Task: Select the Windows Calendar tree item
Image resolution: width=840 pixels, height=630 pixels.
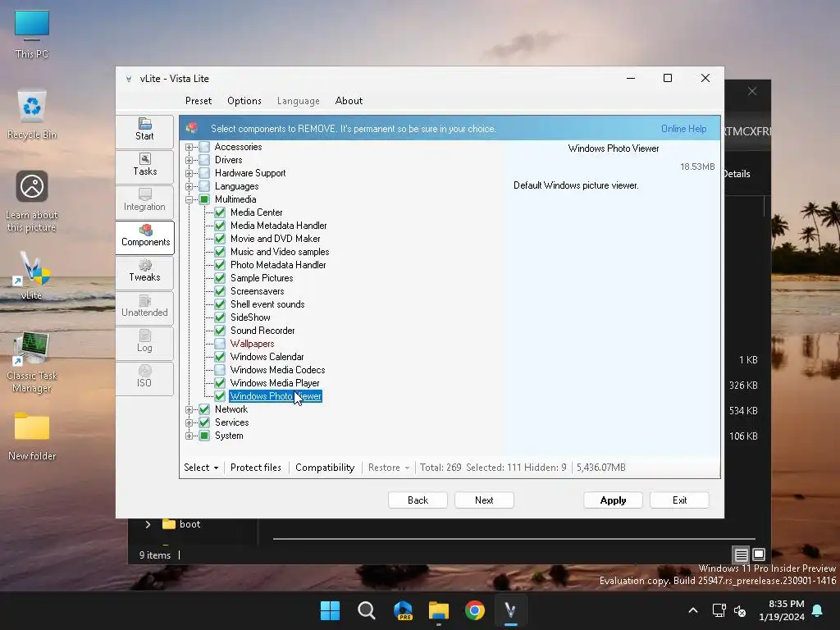Action: [267, 357]
